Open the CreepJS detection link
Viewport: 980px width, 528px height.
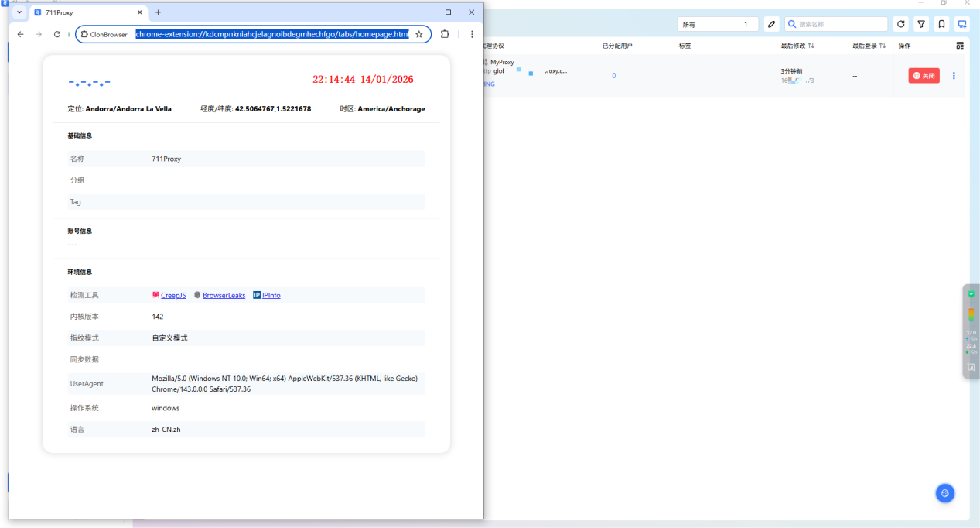coord(173,296)
